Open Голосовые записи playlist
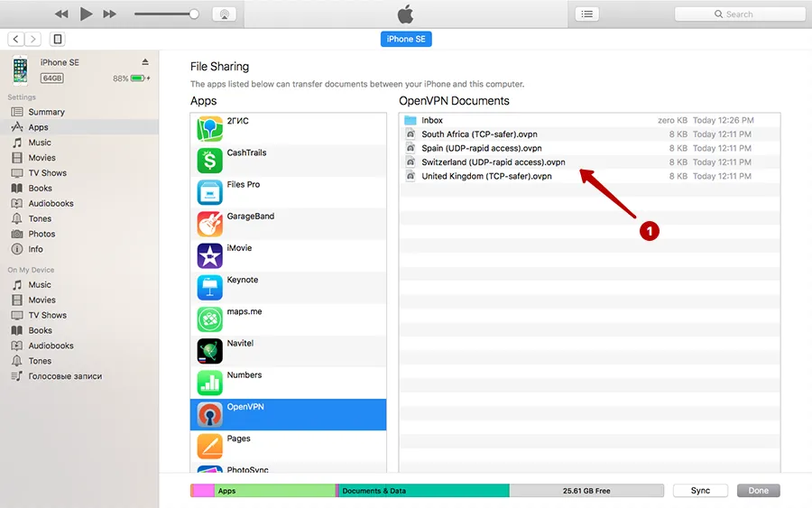The height and width of the screenshot is (508, 812). 79,376
